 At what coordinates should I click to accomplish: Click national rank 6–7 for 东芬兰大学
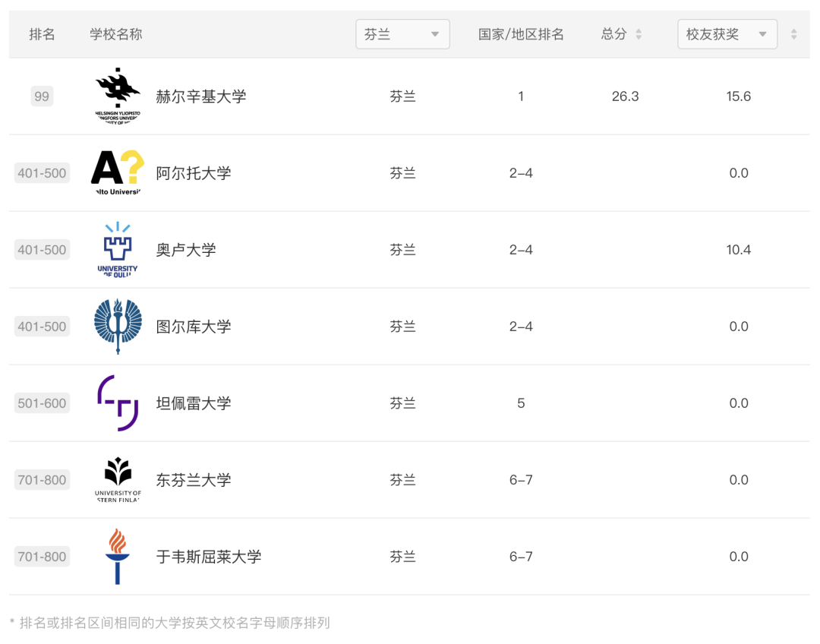pyautogui.click(x=521, y=480)
